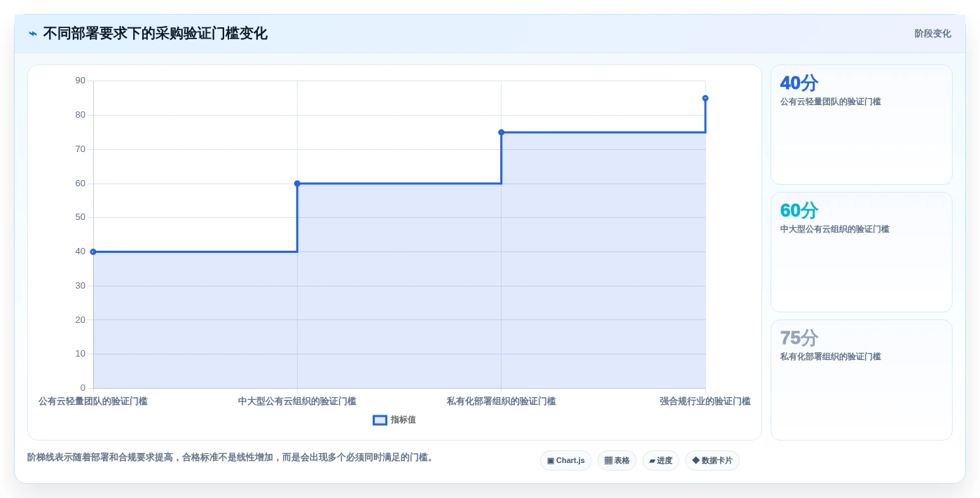
Task: Click x-axis label 强合规行业的验证门槛
Action: click(x=705, y=401)
